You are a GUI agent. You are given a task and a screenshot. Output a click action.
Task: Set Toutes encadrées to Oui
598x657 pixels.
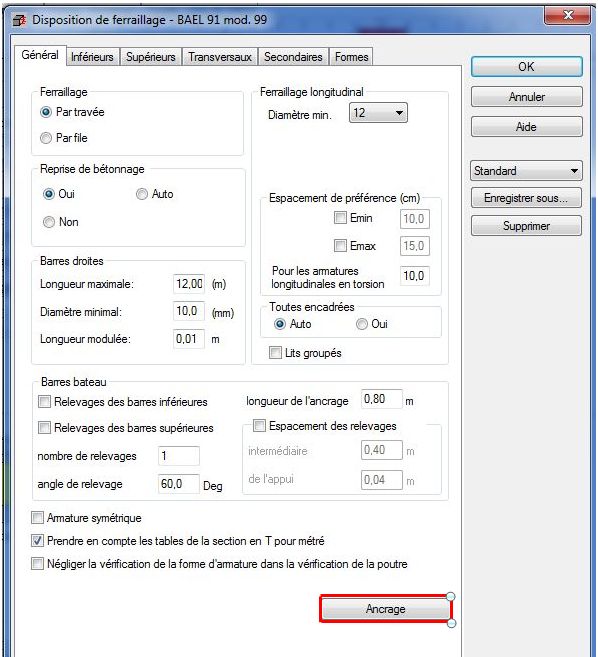pyautogui.click(x=362, y=324)
